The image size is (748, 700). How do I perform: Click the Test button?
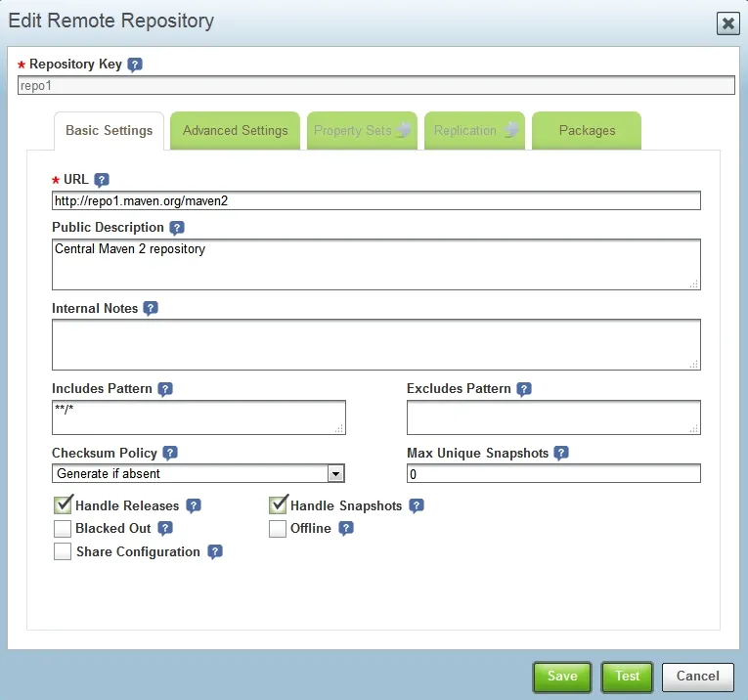click(627, 676)
